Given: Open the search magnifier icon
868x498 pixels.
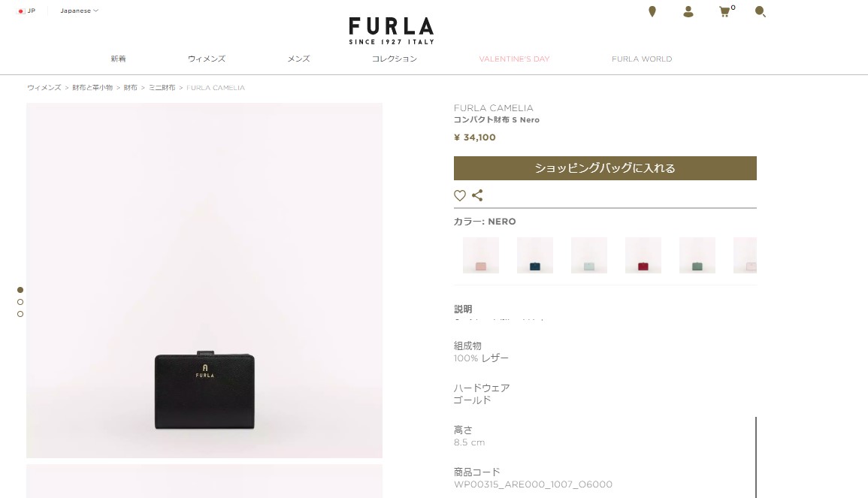Looking at the screenshot, I should pyautogui.click(x=761, y=11).
